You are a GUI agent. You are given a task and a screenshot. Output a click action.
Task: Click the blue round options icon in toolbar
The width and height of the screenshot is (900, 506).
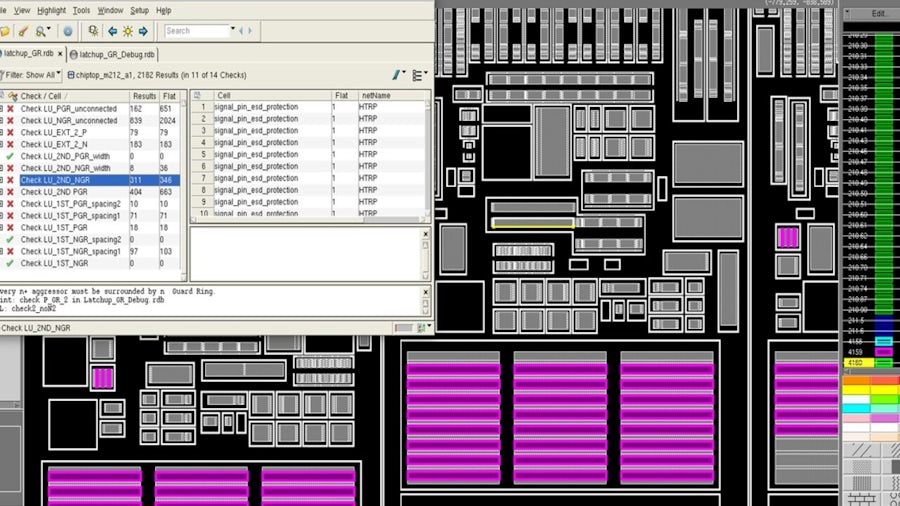(68, 31)
